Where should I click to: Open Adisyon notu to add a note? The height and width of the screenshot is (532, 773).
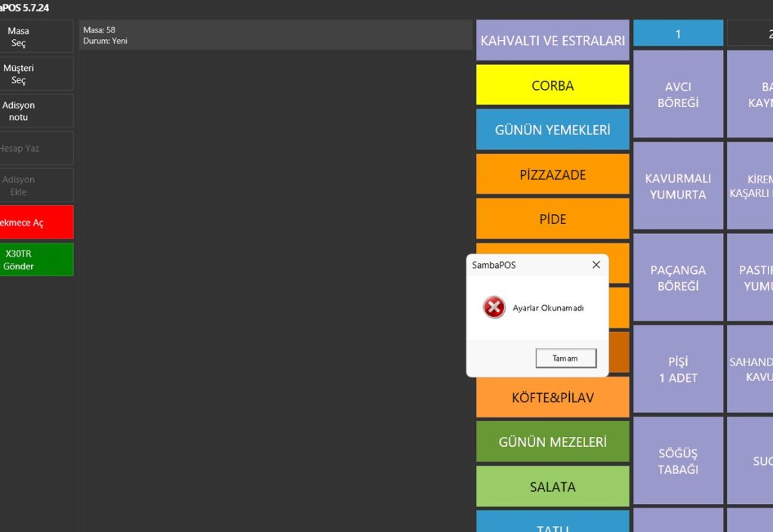click(35, 111)
